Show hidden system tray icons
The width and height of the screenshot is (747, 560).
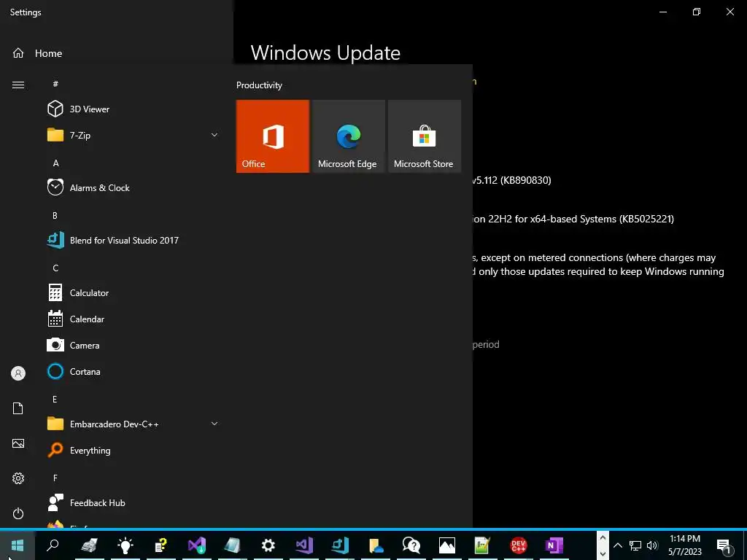coord(618,545)
